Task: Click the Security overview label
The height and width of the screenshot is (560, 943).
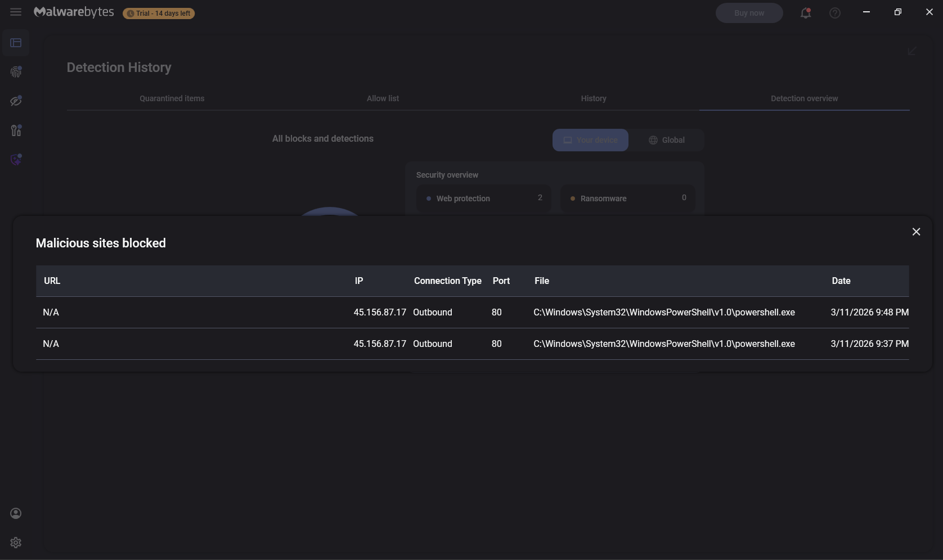Action: tap(447, 175)
